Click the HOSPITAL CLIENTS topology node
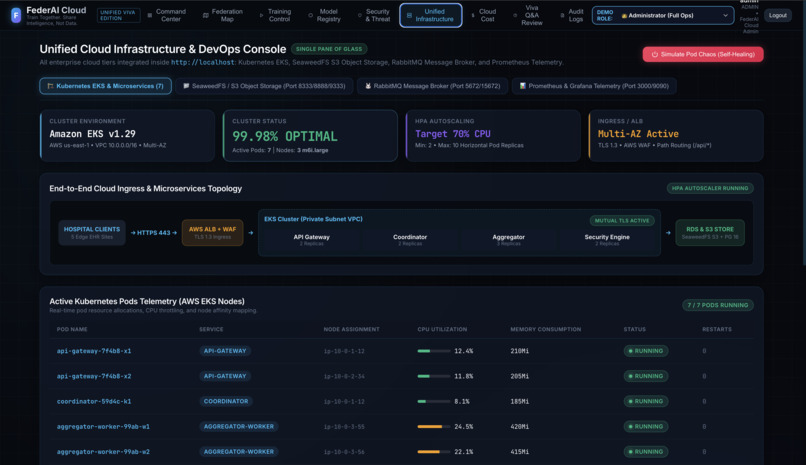Screen dimensions: 806x465 (91, 232)
